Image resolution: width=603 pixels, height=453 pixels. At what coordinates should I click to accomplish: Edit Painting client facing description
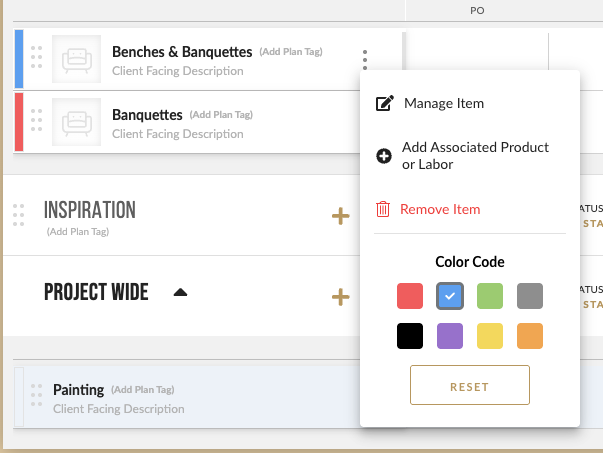119,409
